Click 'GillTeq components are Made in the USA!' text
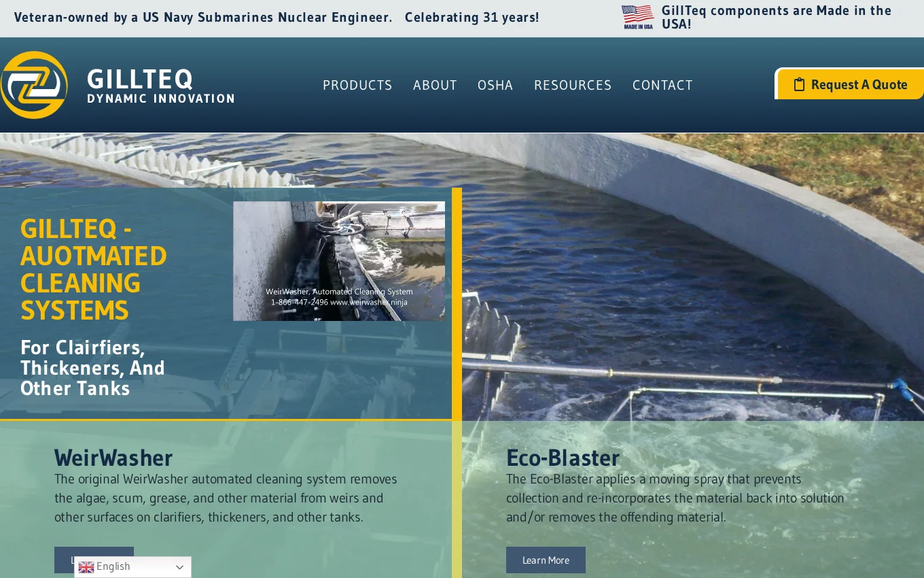The width and height of the screenshot is (924, 578). (777, 17)
